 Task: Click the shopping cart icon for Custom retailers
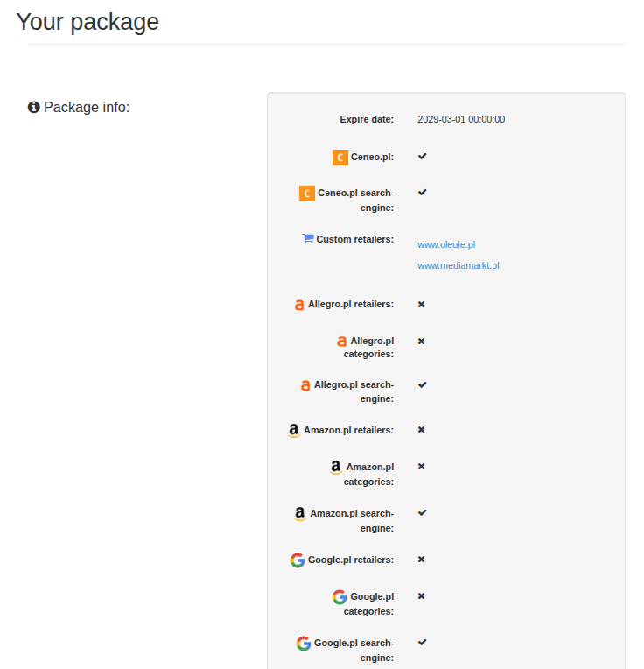(x=308, y=238)
